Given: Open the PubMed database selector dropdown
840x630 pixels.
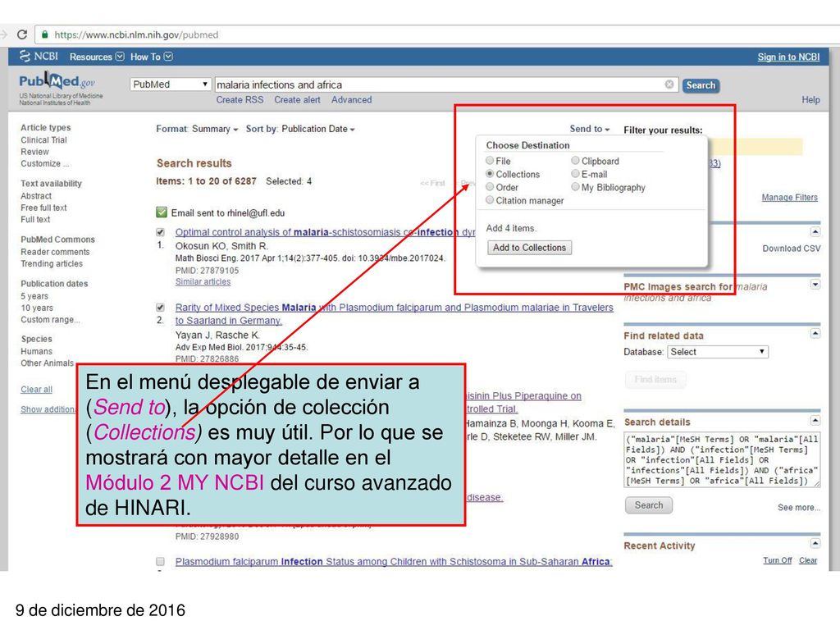Looking at the screenshot, I should click(171, 84).
